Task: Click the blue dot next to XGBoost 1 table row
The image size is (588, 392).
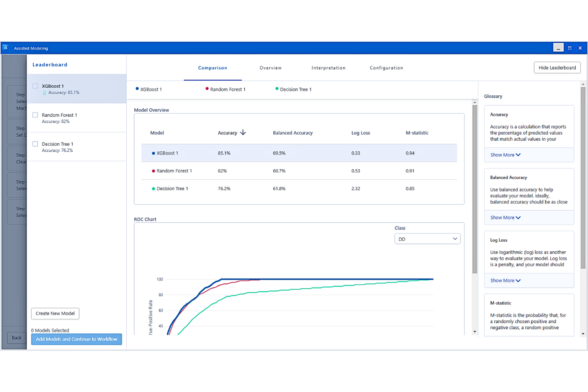Action: click(x=153, y=153)
